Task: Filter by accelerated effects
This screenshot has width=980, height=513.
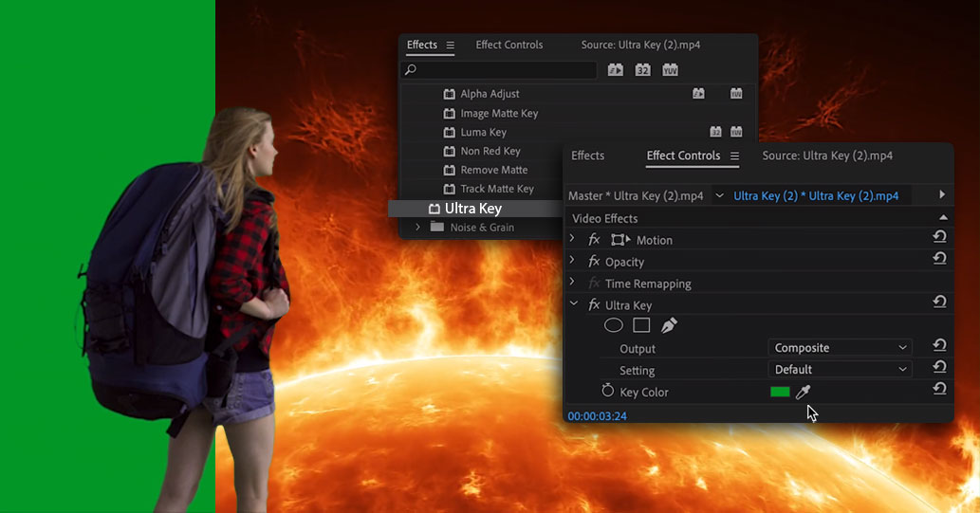Action: (616, 70)
